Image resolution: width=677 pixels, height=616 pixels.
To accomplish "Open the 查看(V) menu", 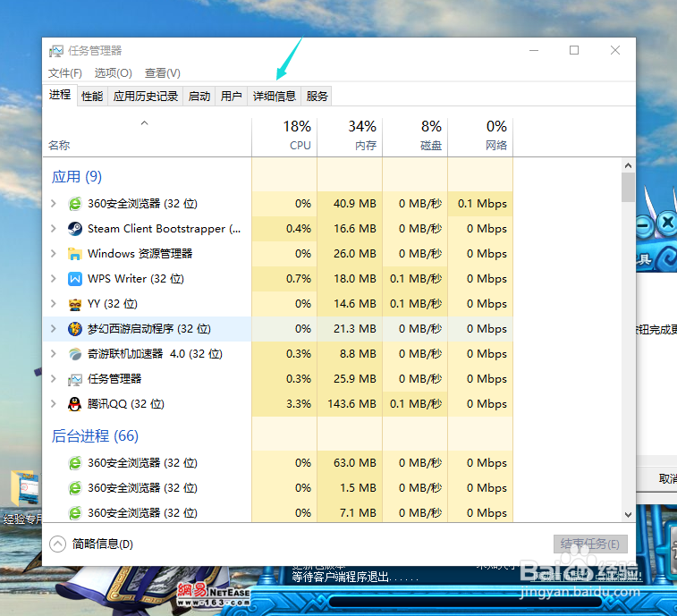I will 163,73.
